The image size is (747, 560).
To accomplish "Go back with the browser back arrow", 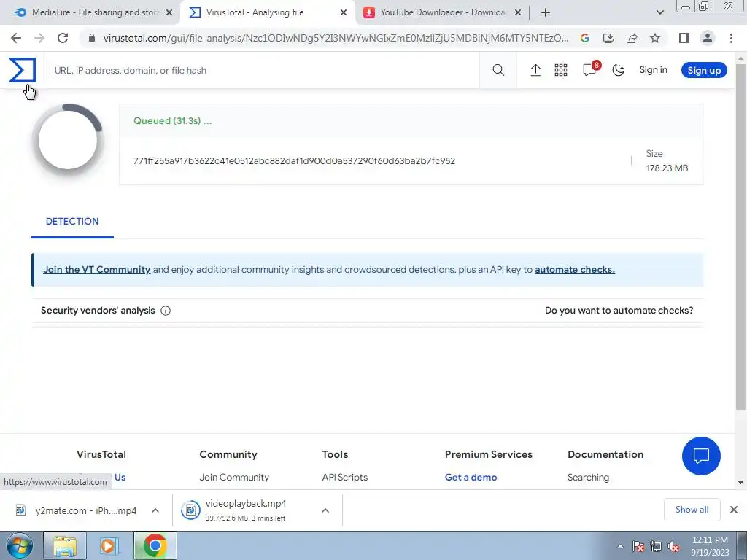I will [x=16, y=38].
